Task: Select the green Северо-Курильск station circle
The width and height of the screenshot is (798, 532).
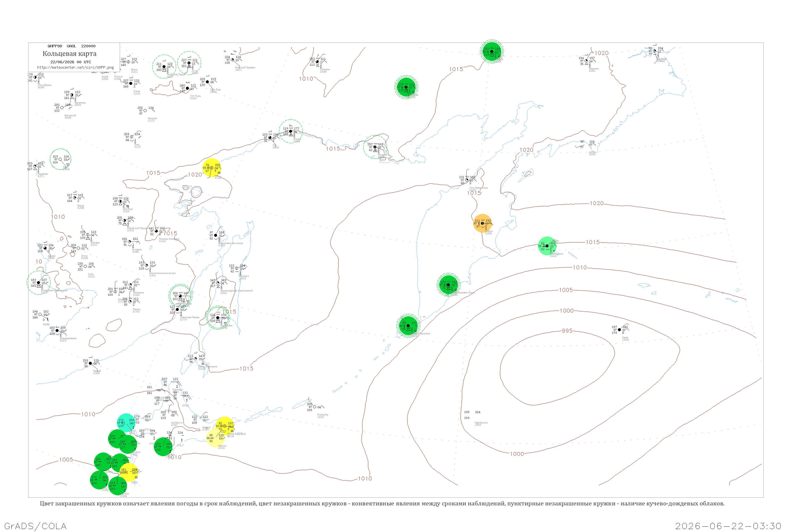Action: [x=408, y=325]
